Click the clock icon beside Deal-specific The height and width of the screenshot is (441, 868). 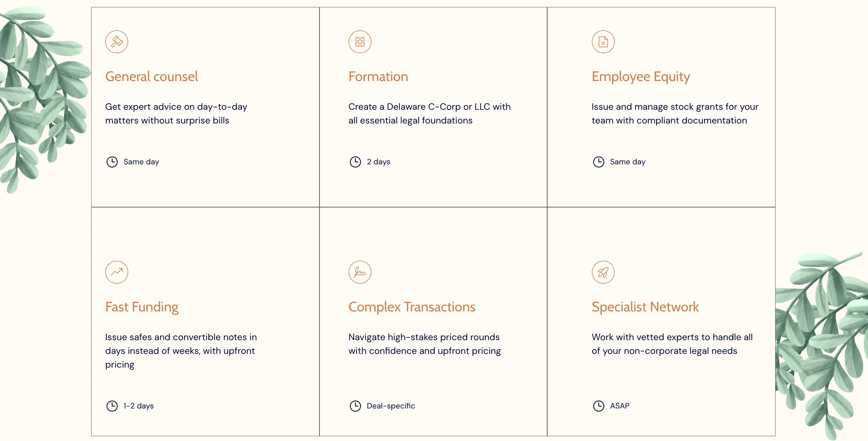pyautogui.click(x=355, y=406)
